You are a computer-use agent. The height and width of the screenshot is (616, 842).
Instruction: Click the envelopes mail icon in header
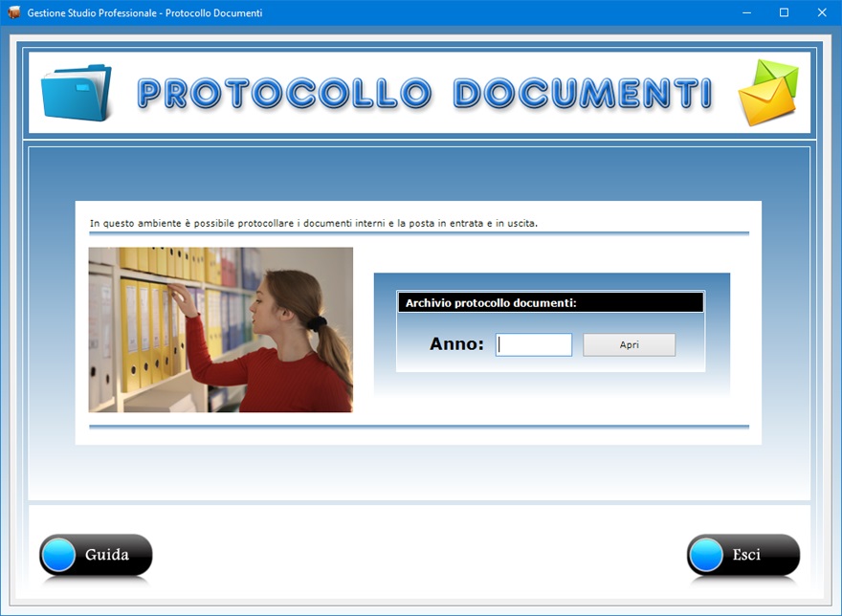click(x=768, y=93)
